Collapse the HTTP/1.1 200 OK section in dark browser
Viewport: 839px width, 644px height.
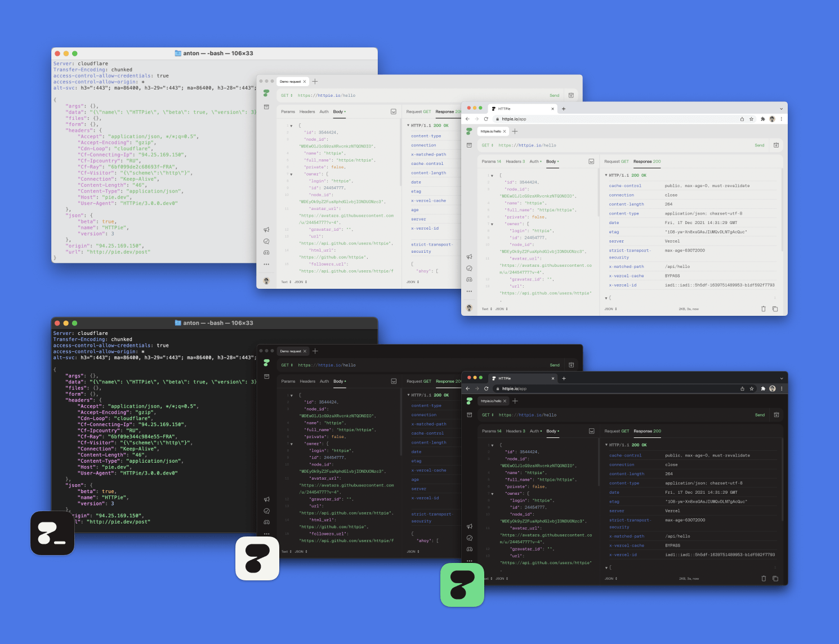[607, 445]
